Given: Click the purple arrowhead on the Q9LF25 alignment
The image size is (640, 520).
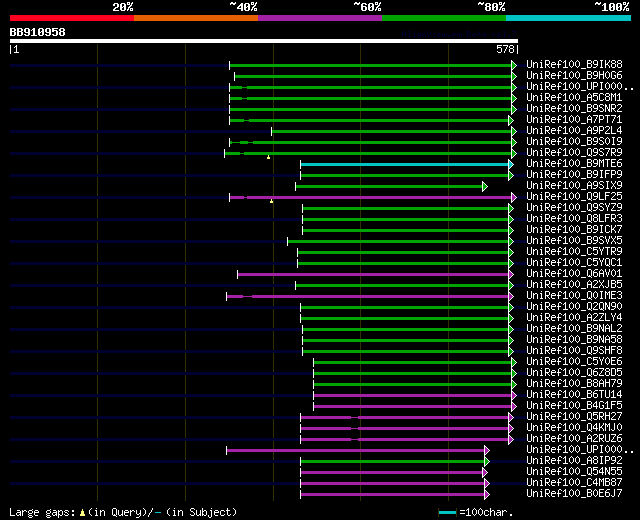Looking at the screenshot, I should tap(514, 198).
